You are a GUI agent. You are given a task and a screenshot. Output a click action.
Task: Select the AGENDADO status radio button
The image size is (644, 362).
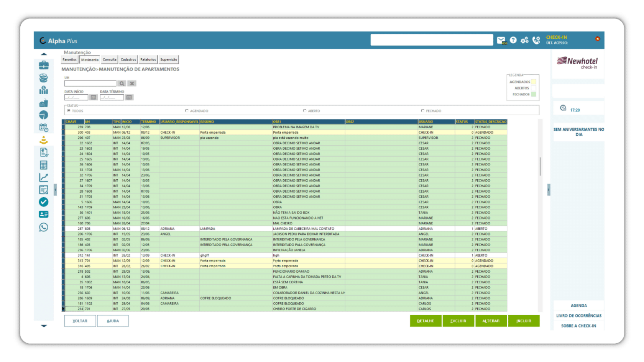pos(187,111)
